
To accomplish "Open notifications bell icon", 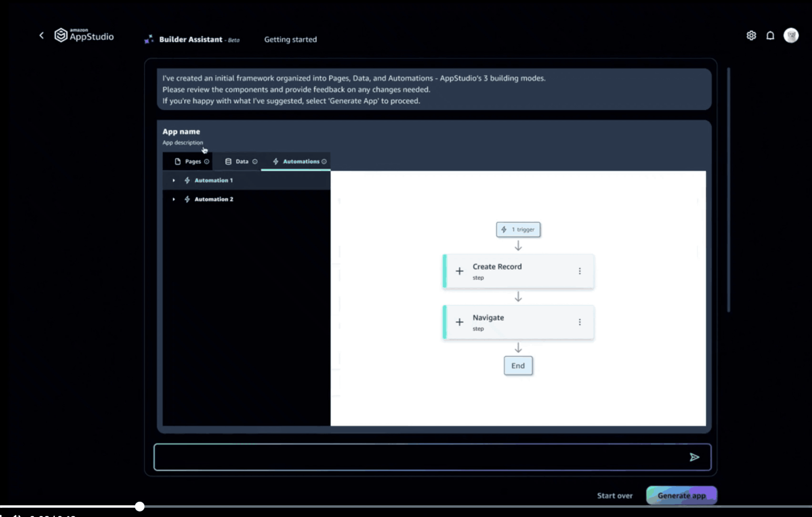I will click(770, 35).
